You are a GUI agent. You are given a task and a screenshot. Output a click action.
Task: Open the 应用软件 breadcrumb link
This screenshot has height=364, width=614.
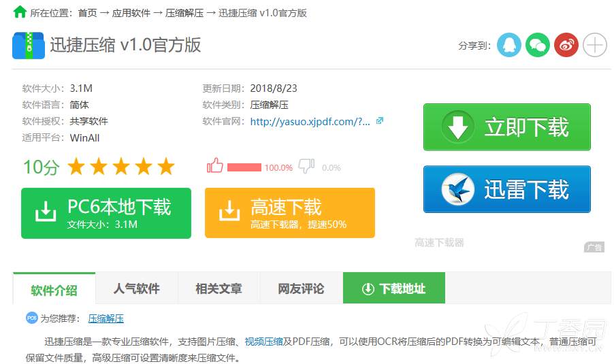(131, 13)
